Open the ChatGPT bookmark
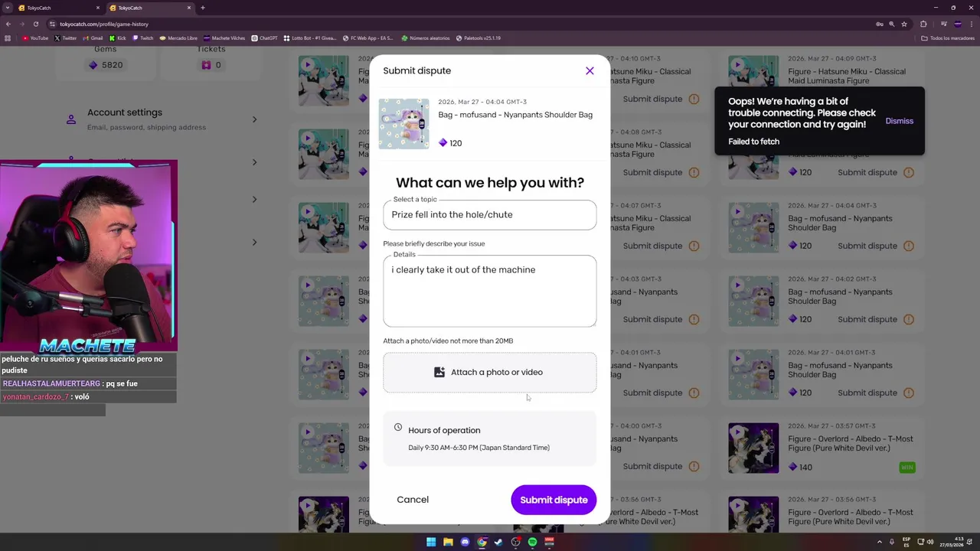 coord(265,37)
